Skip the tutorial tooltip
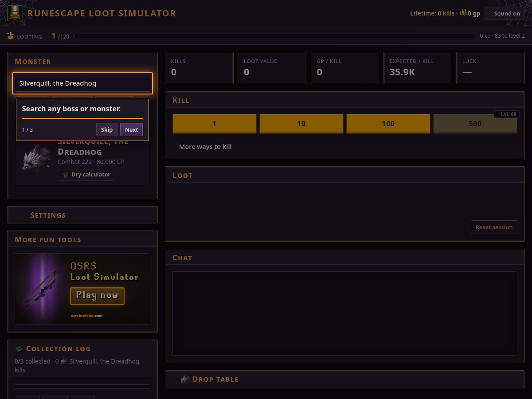Screen dimensions: 532x399 [107, 129]
